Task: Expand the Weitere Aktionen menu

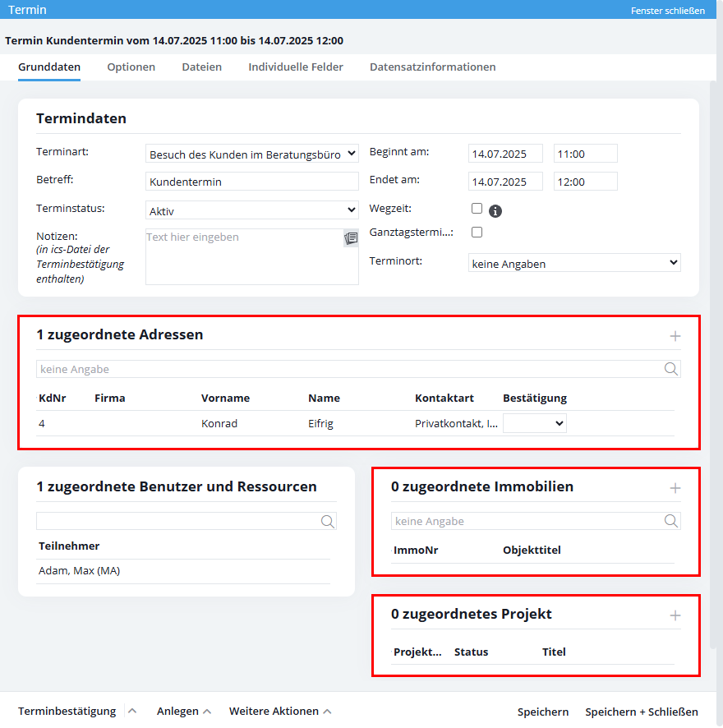Action: pyautogui.click(x=279, y=712)
